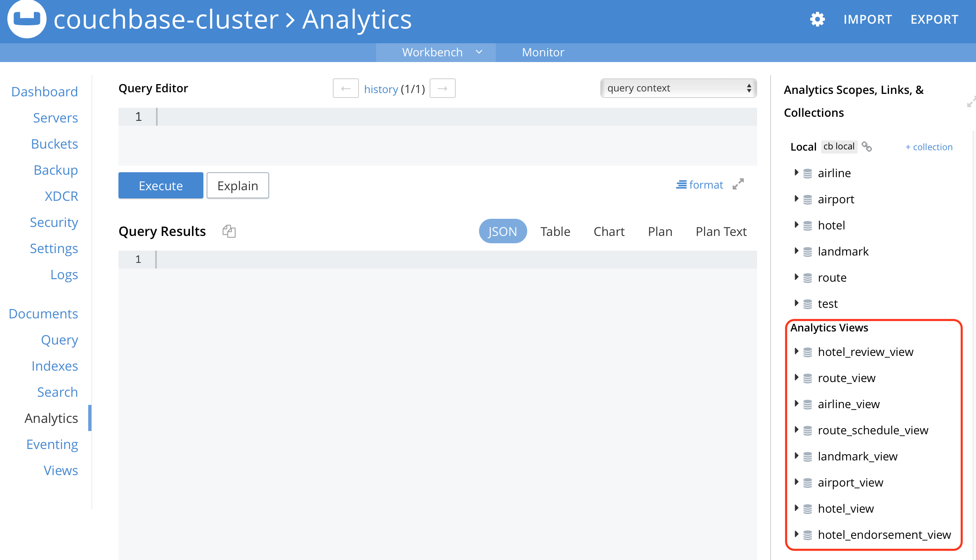Viewport: 976px width, 560px height.
Task: Click the + collection link for Local scope
Action: click(x=929, y=147)
